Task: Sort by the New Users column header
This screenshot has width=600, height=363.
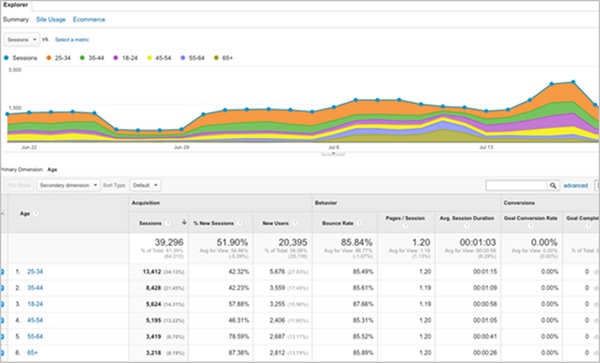Action: tap(276, 223)
